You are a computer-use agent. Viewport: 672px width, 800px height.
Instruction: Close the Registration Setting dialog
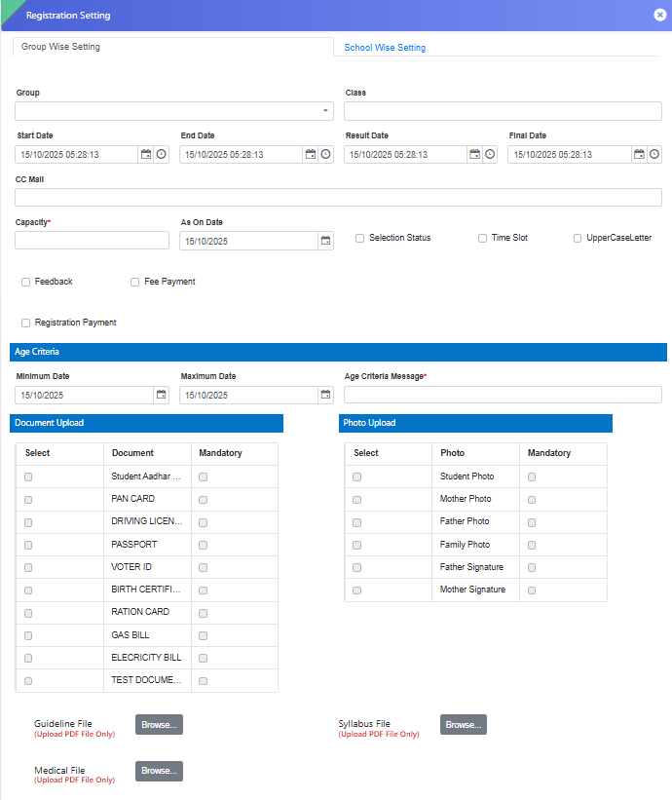coord(659,16)
